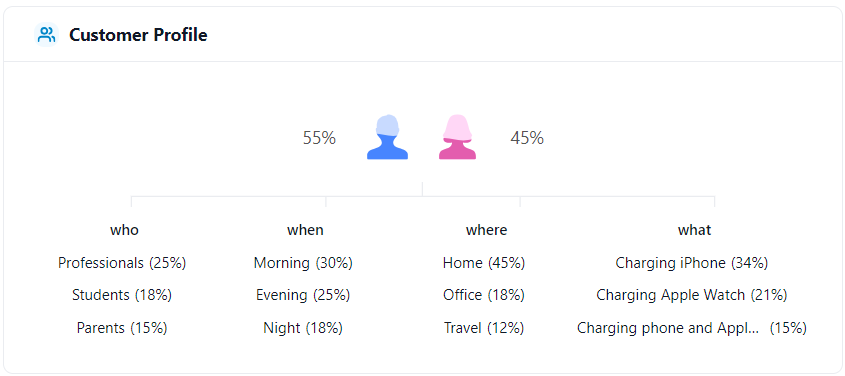Select Travel (12%) entry

click(484, 328)
